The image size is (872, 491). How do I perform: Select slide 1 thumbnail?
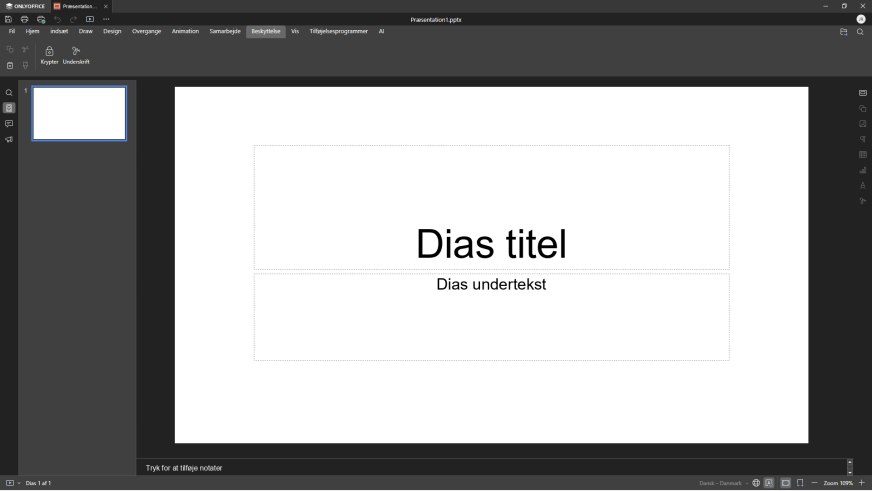[x=79, y=113]
